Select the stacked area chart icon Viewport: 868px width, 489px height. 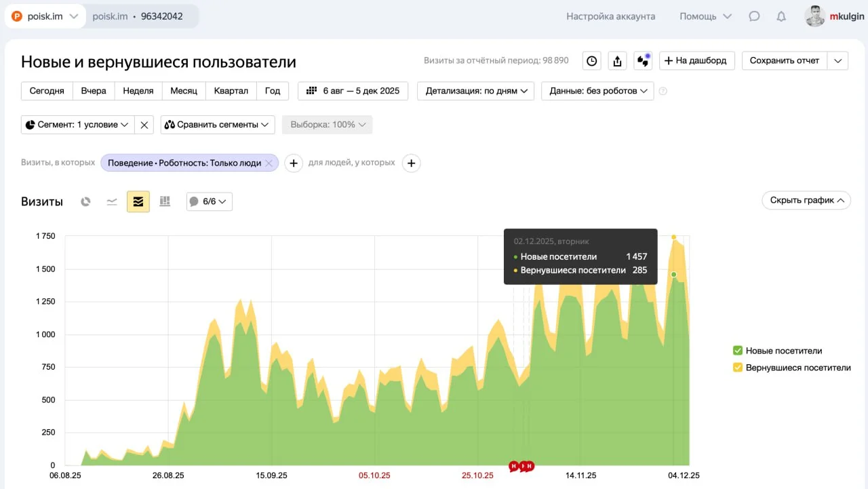click(x=138, y=201)
